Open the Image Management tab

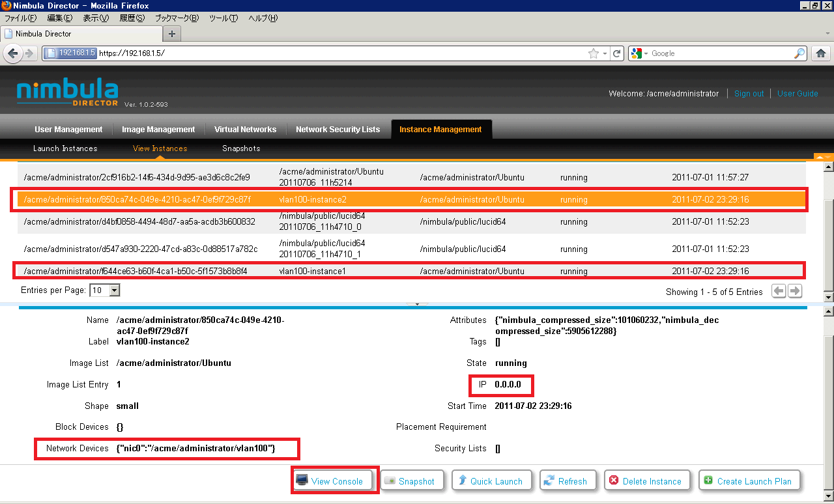click(x=158, y=130)
